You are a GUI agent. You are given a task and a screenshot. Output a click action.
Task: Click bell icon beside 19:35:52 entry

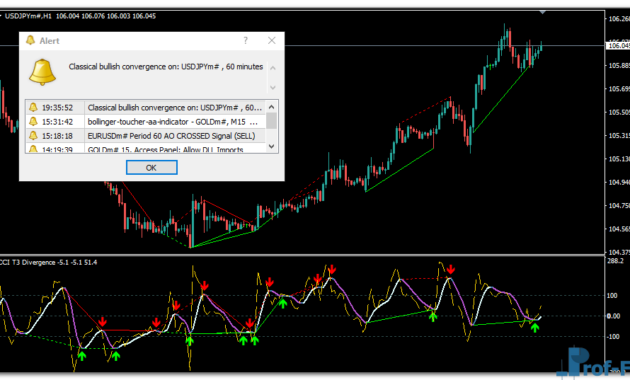33,107
